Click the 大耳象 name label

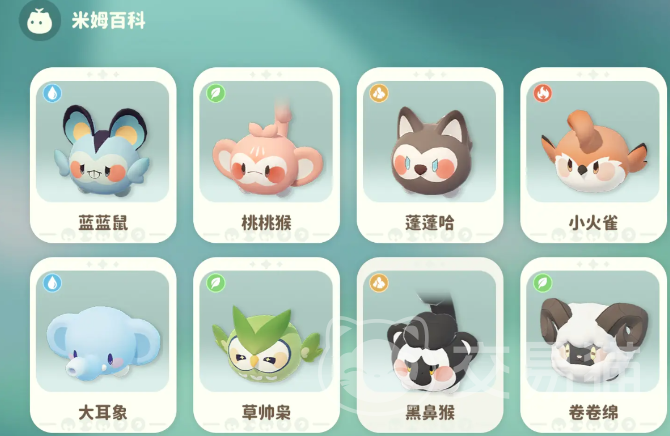coord(103,412)
